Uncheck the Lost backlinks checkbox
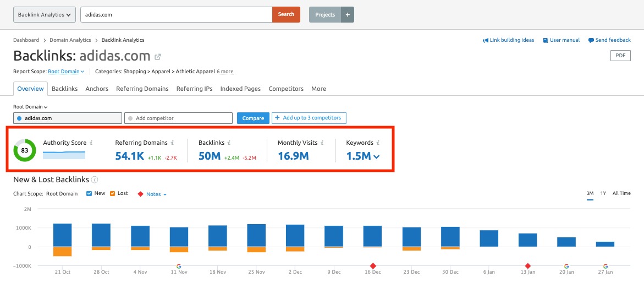 pyautogui.click(x=112, y=193)
